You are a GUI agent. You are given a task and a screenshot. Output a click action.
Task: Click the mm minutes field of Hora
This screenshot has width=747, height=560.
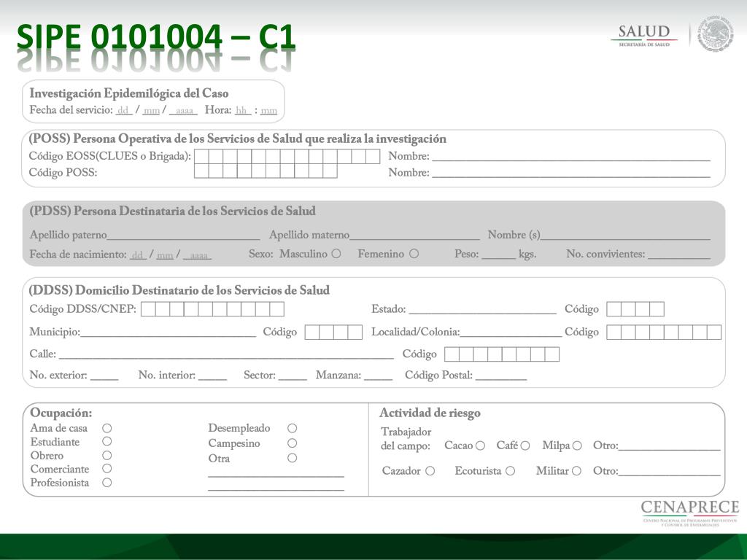pyautogui.click(x=268, y=111)
